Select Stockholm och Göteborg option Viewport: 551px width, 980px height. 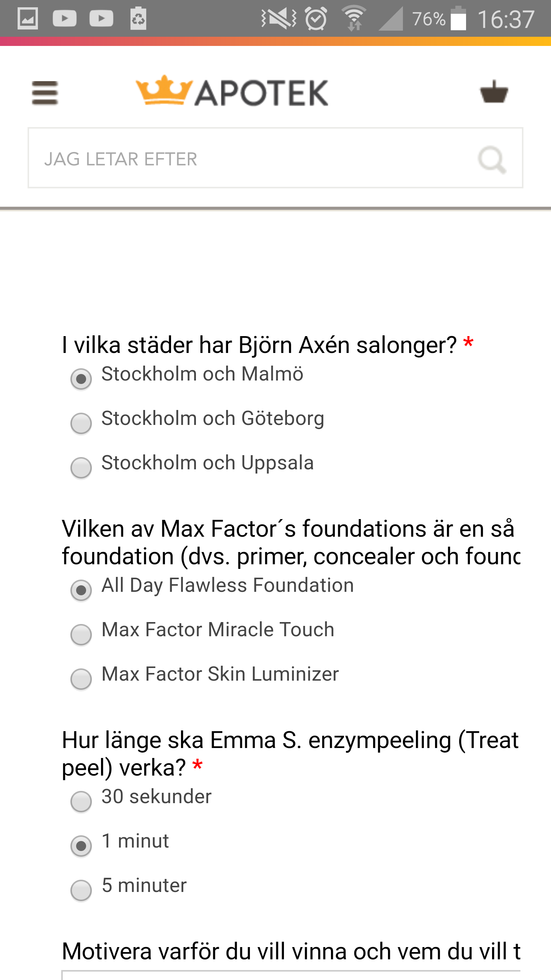tap(81, 423)
